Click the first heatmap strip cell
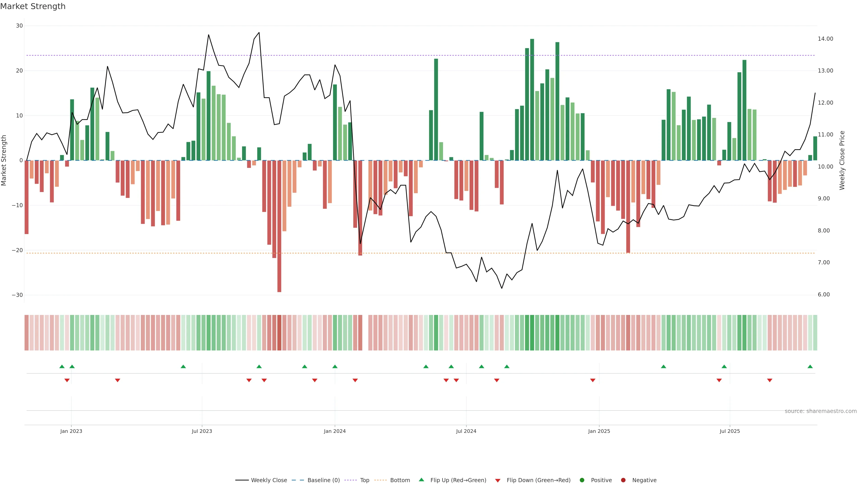 click(x=26, y=332)
